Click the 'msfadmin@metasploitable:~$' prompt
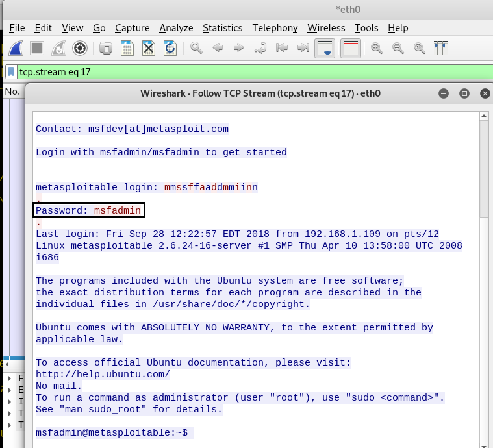493x448 pixels. pyautogui.click(x=112, y=432)
